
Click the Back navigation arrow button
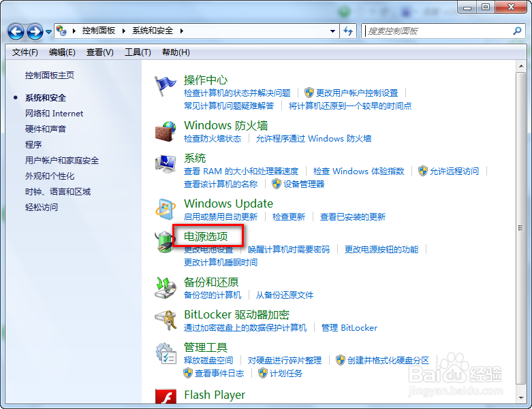point(16,32)
